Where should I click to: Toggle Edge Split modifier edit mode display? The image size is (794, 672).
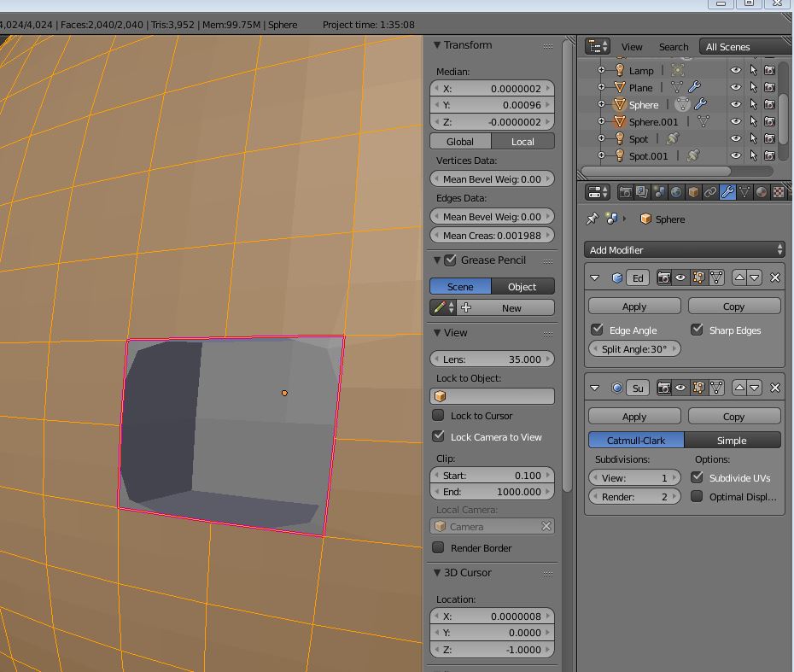pyautogui.click(x=698, y=278)
